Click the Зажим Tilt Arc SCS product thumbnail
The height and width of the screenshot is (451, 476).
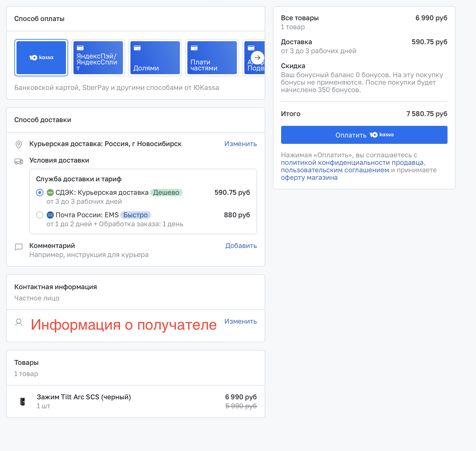(x=22, y=402)
